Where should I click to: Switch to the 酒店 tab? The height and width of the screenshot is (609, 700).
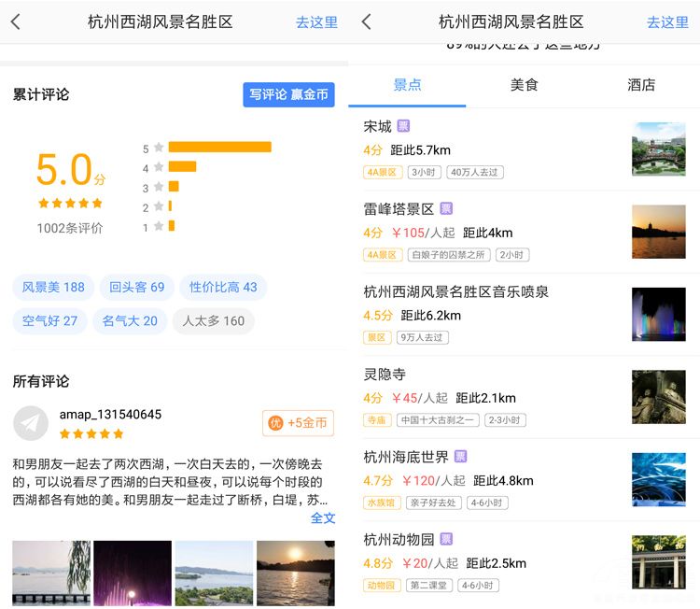click(x=641, y=85)
